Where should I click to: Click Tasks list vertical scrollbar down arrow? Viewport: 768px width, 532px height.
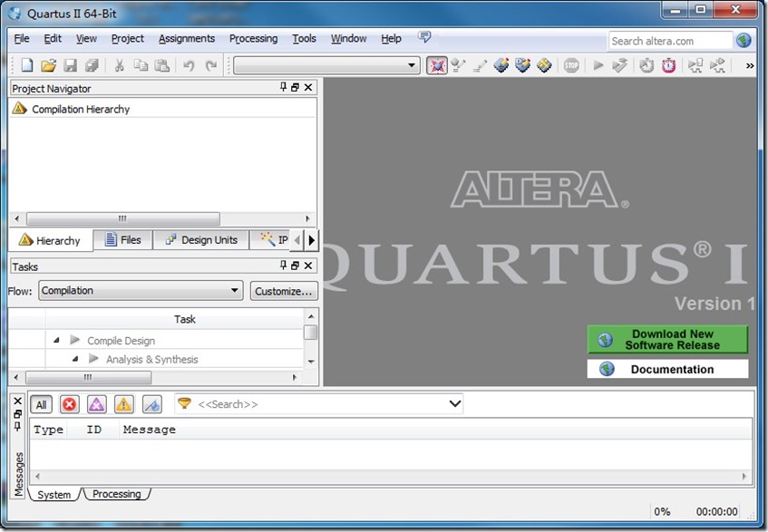pos(310,362)
